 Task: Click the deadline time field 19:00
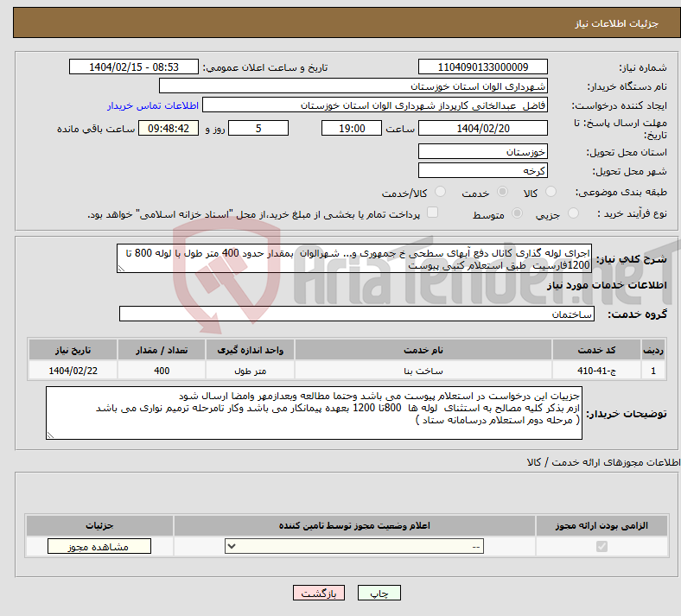(x=352, y=128)
